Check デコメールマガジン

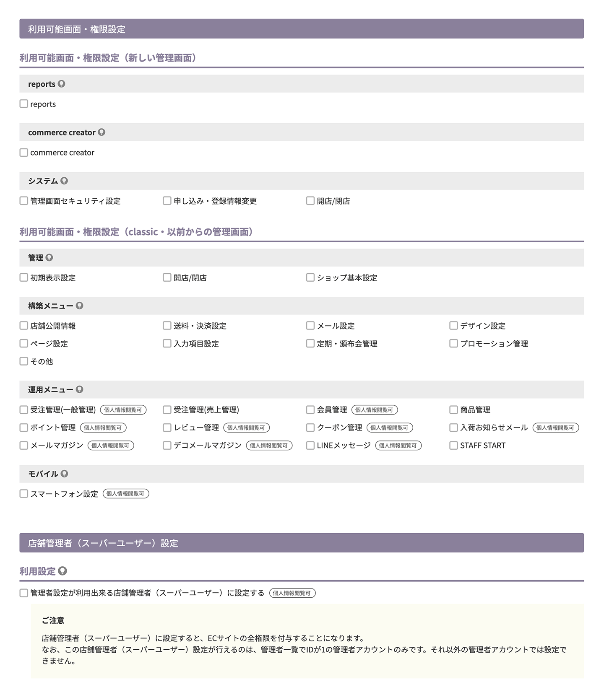pos(167,445)
